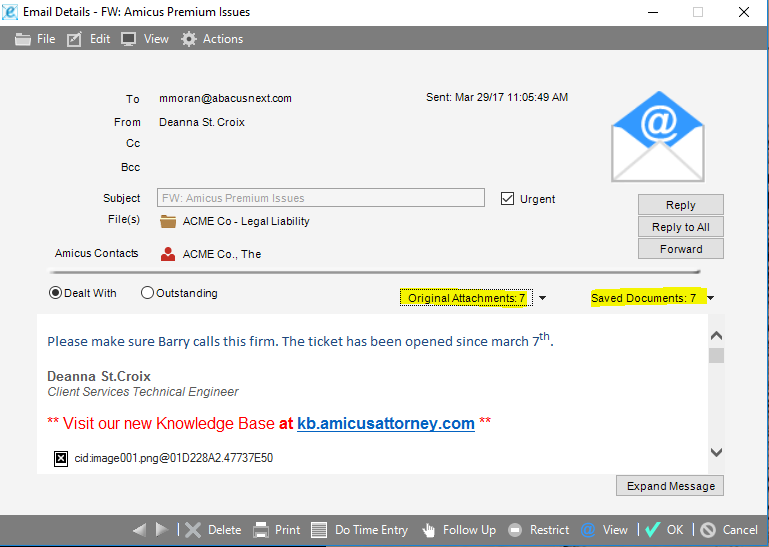Go to previous email arrow

(x=139, y=530)
